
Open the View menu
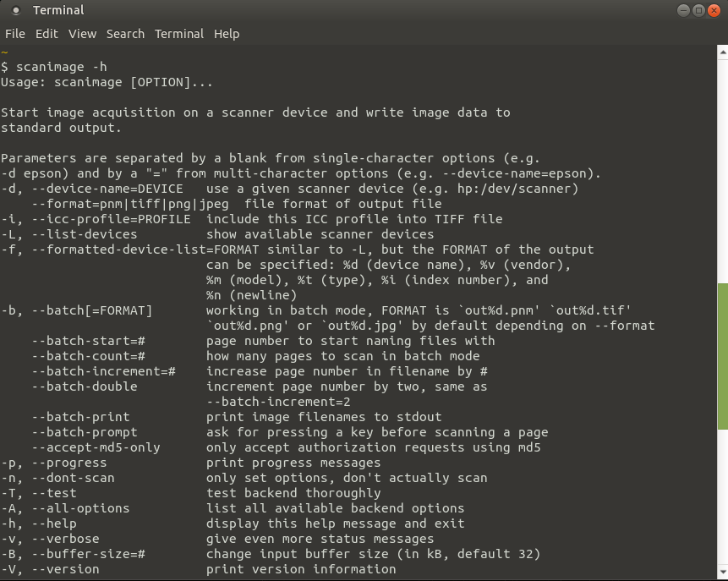point(82,34)
